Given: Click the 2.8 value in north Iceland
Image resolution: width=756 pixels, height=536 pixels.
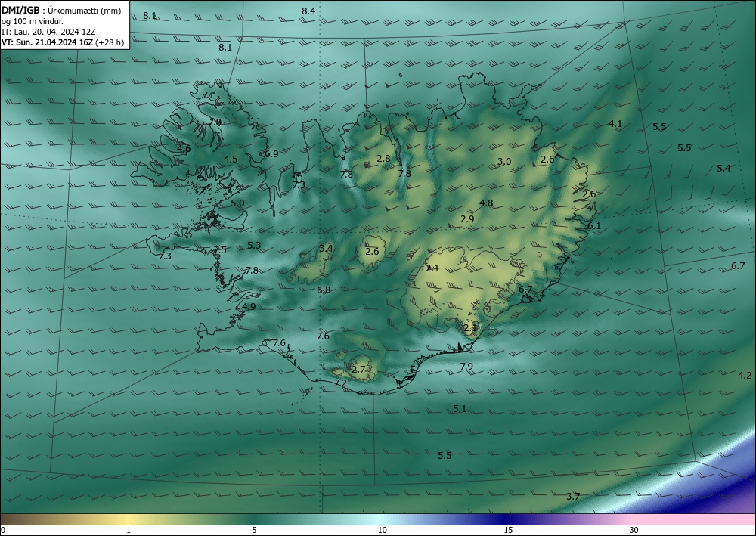Looking at the screenshot, I should [383, 159].
